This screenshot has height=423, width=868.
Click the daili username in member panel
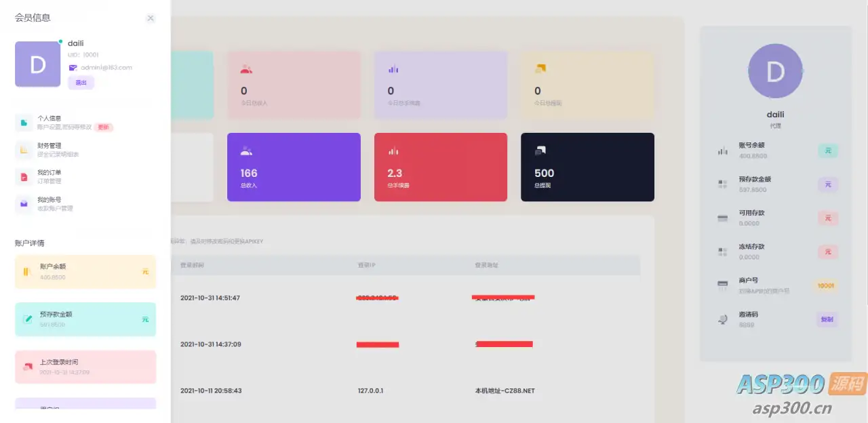click(x=76, y=43)
